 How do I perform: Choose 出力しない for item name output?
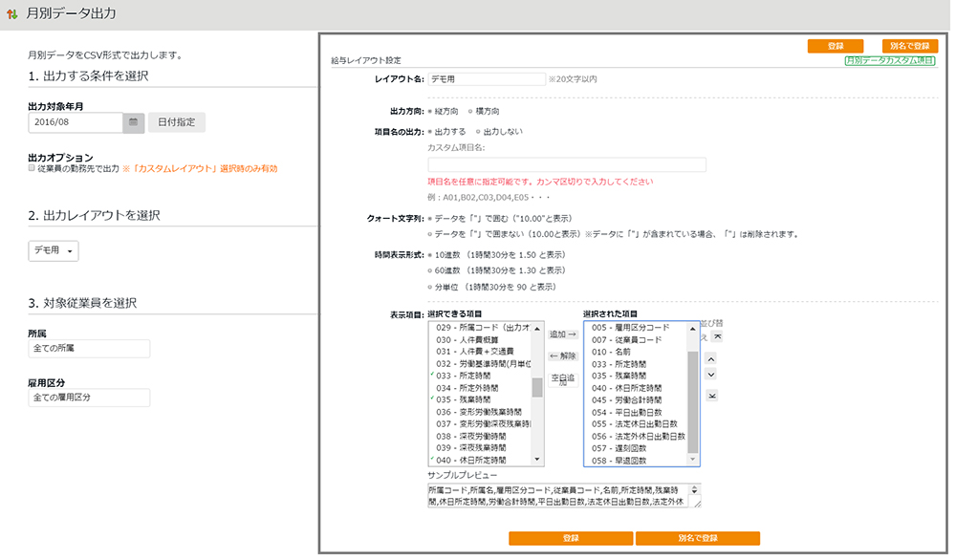477,131
